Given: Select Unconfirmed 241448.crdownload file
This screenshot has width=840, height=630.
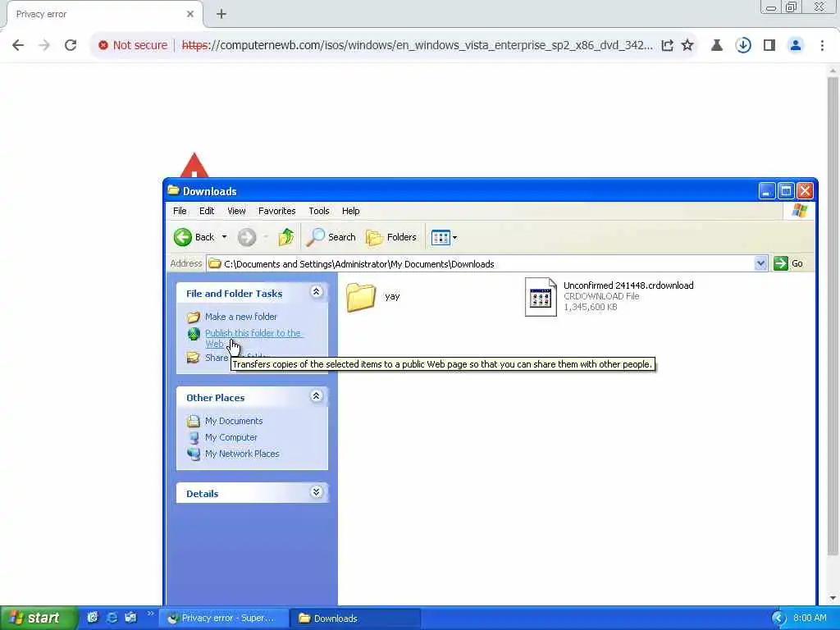Looking at the screenshot, I should pyautogui.click(x=609, y=296).
